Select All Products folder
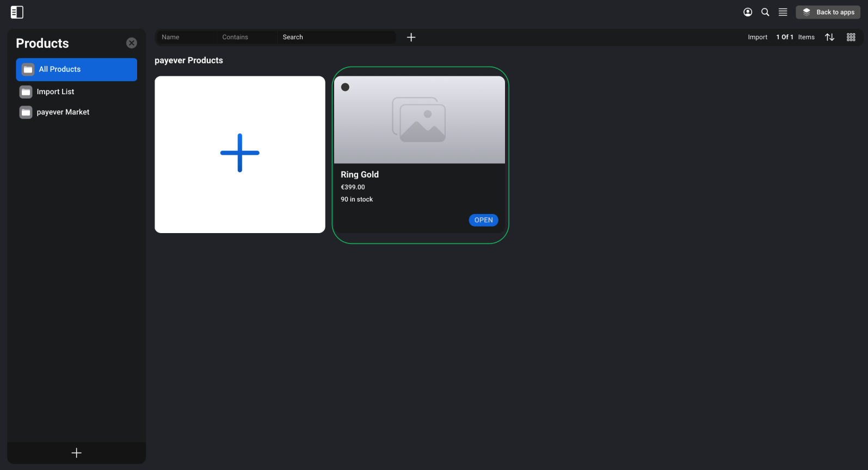The image size is (868, 470). (76, 70)
